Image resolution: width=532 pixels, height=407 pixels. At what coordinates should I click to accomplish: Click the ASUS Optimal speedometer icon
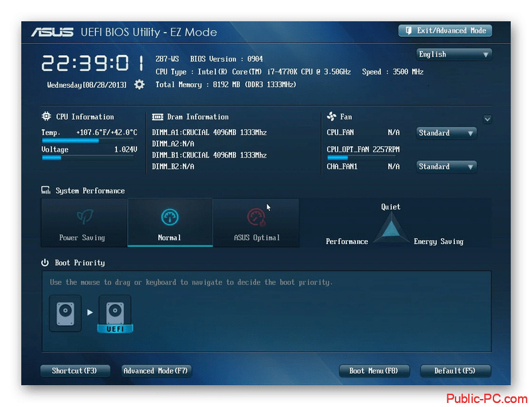(x=257, y=217)
